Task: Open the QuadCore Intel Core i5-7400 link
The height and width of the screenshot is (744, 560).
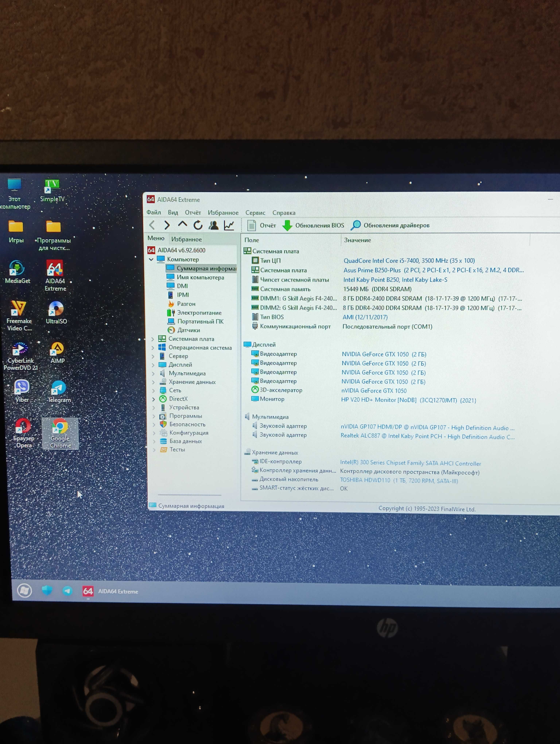Action: point(409,261)
